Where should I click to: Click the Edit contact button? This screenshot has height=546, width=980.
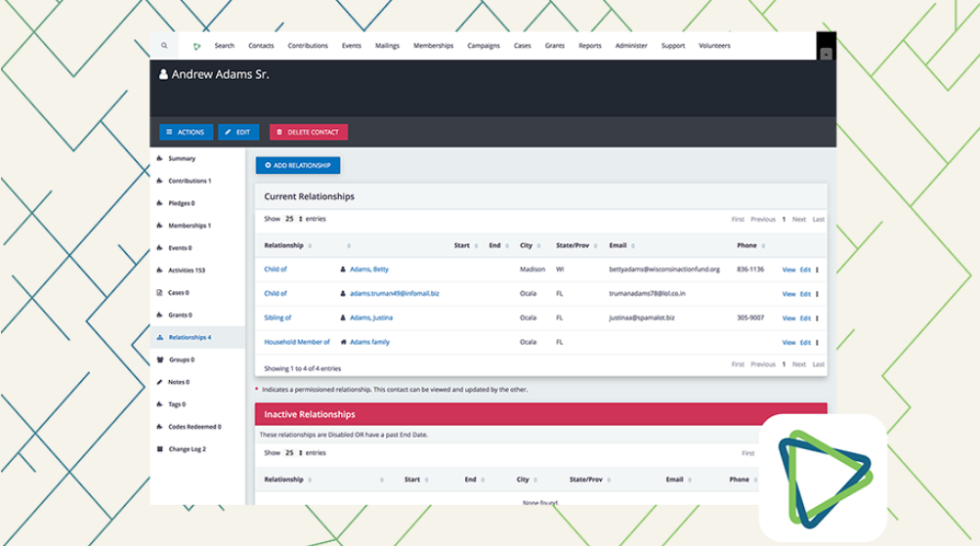tap(238, 133)
